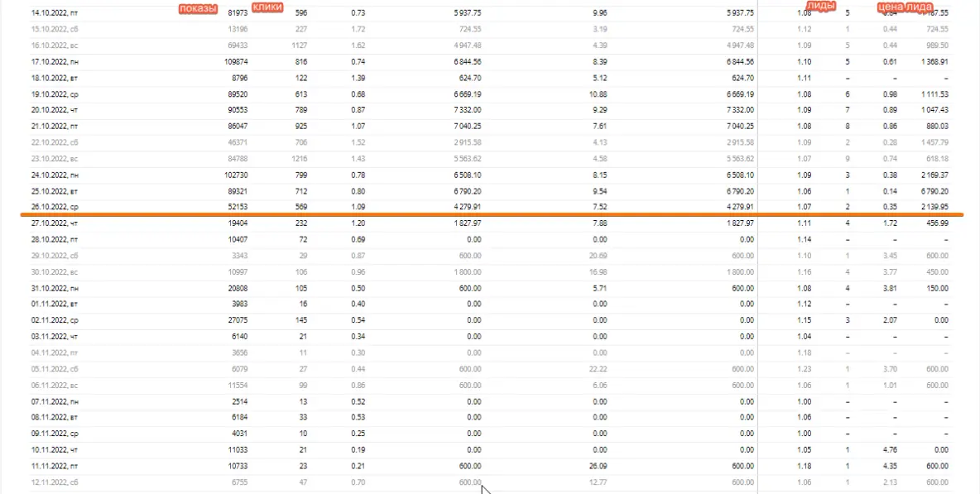Click the clicks value 1216
Viewport: 980px width, 494px height.
pyautogui.click(x=300, y=158)
